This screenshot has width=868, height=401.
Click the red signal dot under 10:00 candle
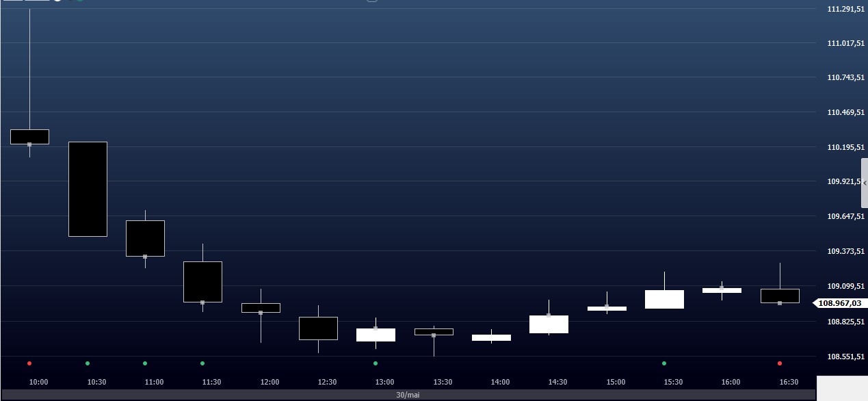(x=29, y=363)
